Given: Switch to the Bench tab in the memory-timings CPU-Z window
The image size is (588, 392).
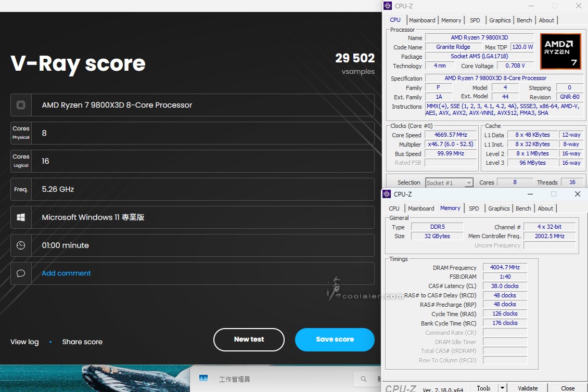Looking at the screenshot, I should pos(523,208).
